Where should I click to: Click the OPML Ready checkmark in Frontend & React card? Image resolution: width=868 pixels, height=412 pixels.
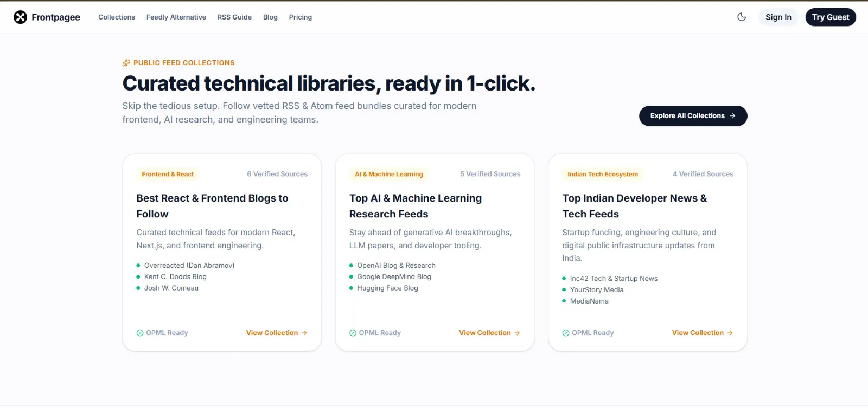tap(140, 333)
